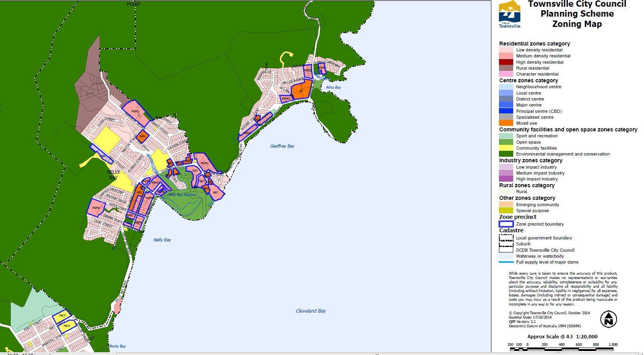Click the DCDB Townsville City Council symbol

coord(506,250)
